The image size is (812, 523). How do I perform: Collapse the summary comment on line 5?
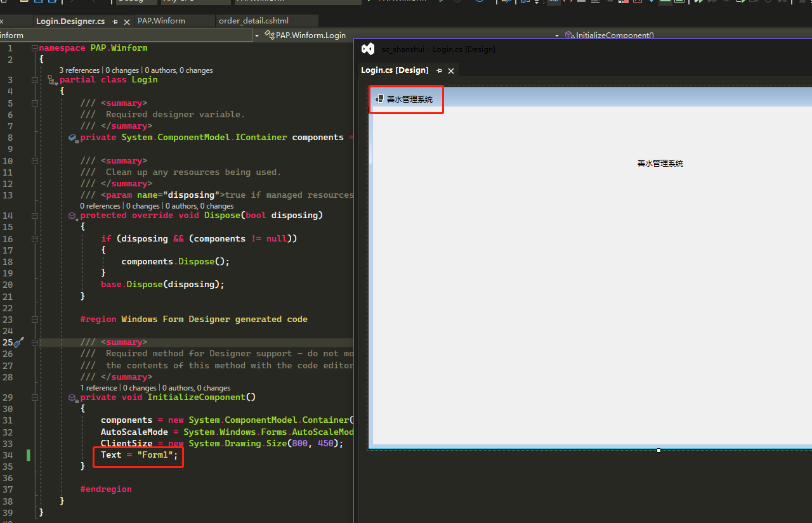pyautogui.click(x=35, y=103)
